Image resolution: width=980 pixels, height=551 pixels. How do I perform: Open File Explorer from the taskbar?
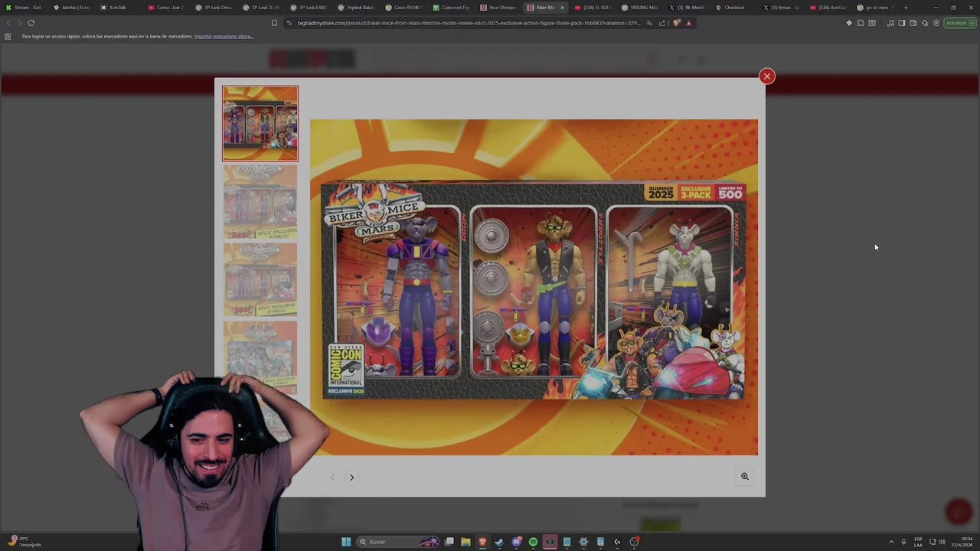465,542
